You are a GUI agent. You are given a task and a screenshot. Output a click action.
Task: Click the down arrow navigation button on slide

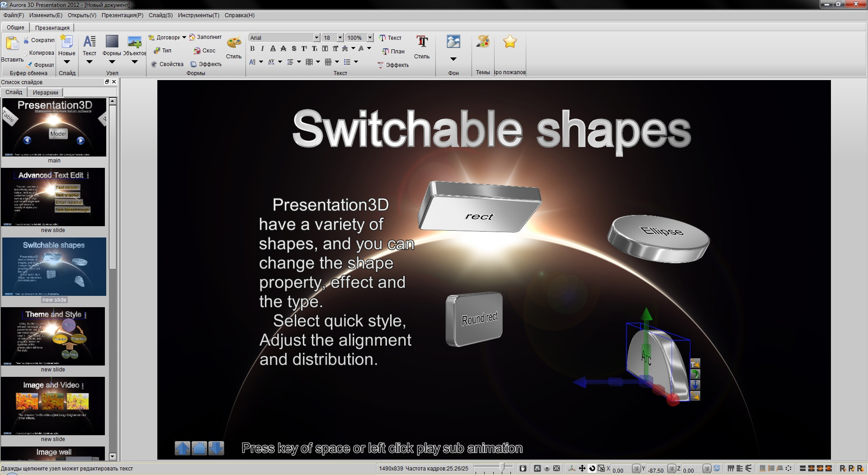tap(217, 448)
